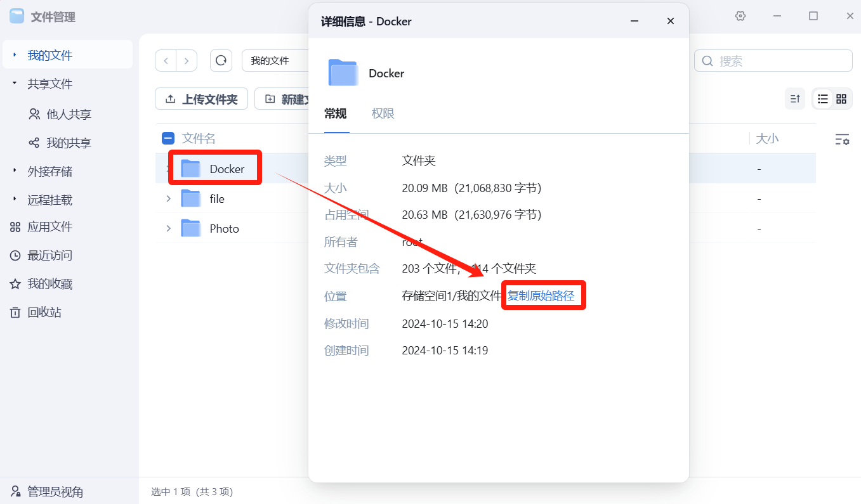Click the refresh icon in toolbar
Viewport: 861px width, 504px height.
221,61
